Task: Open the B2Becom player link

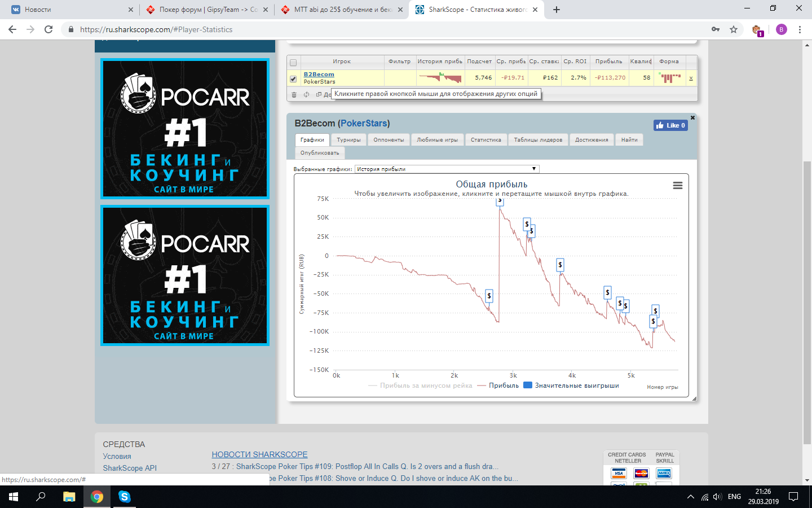Action: [319, 75]
